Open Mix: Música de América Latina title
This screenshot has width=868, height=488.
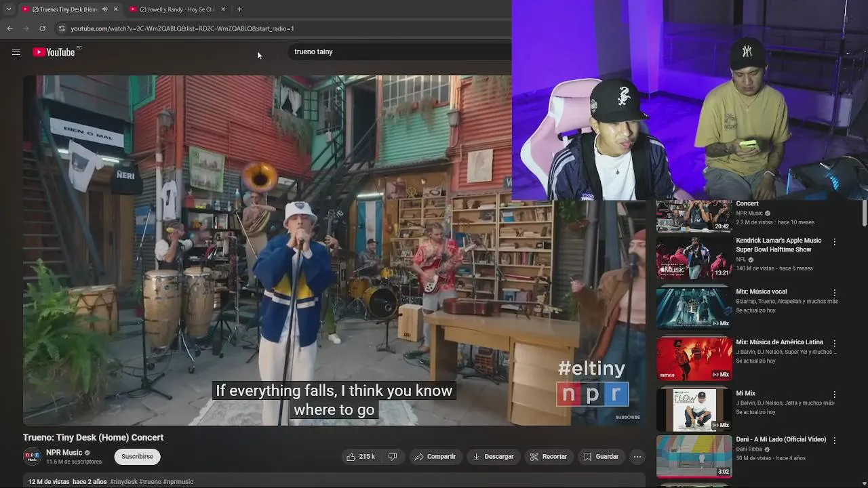pyautogui.click(x=780, y=343)
